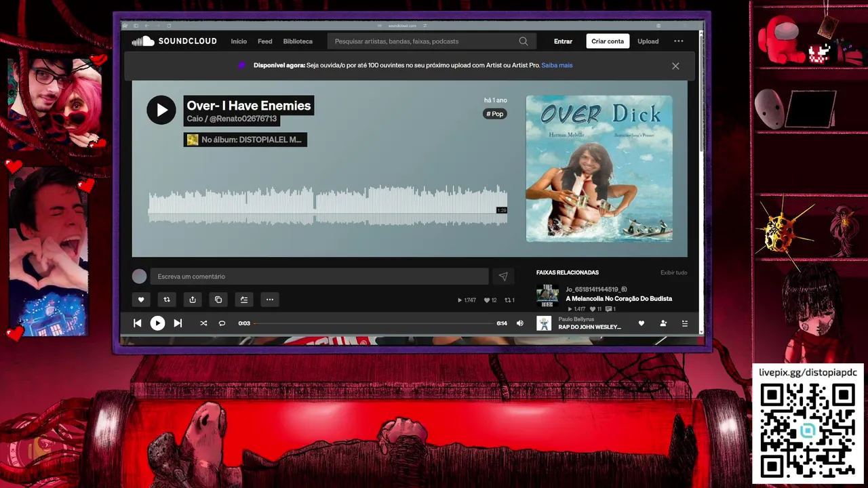
Task: Open the Início tab
Action: click(239, 41)
